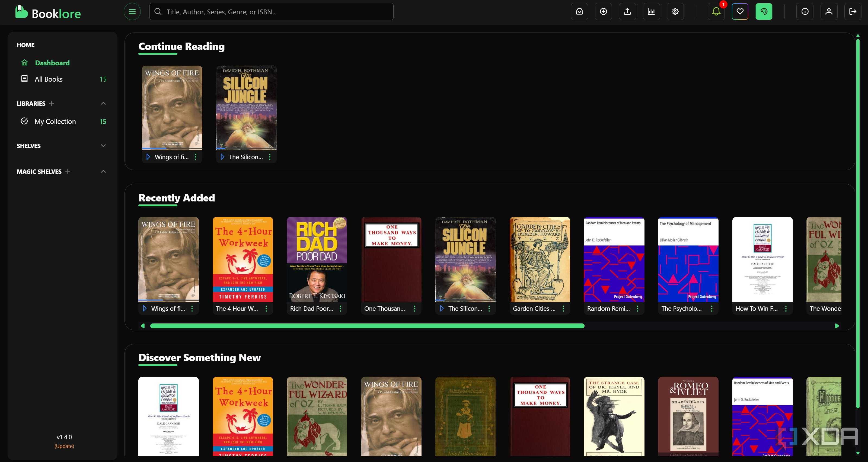This screenshot has width=868, height=462.
Task: Open options menu for The Psychology of Management
Action: click(712, 309)
